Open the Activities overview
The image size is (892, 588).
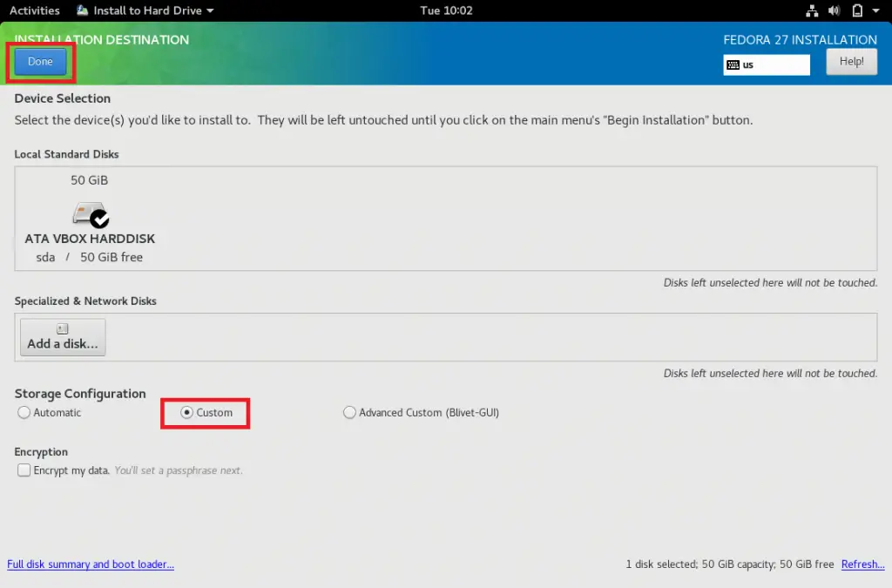pos(35,10)
